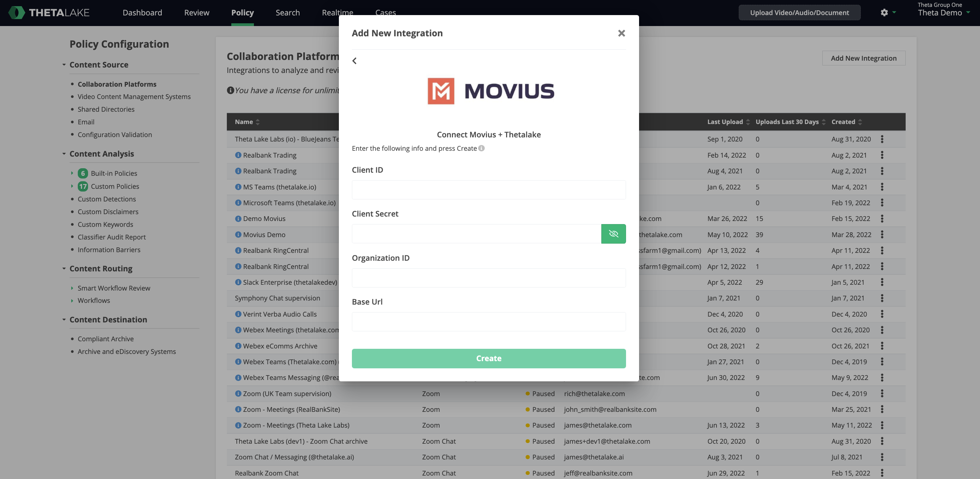This screenshot has height=479, width=980.
Task: Open Archive and eDiscovery Systems link
Action: coord(127,352)
